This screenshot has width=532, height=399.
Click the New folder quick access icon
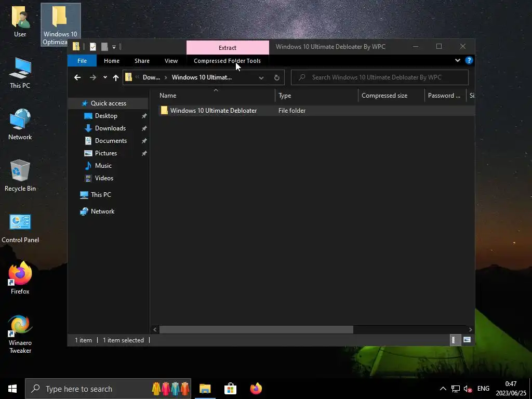[x=104, y=46]
